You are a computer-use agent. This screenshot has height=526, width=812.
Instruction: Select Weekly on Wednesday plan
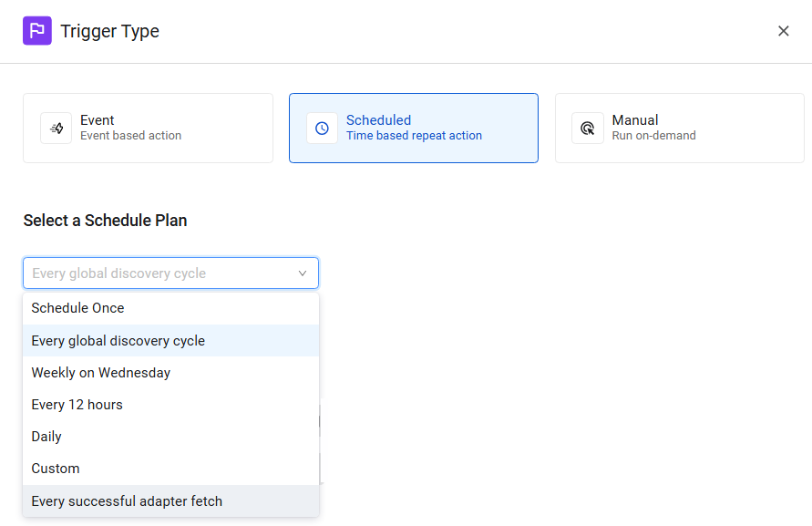(x=101, y=373)
